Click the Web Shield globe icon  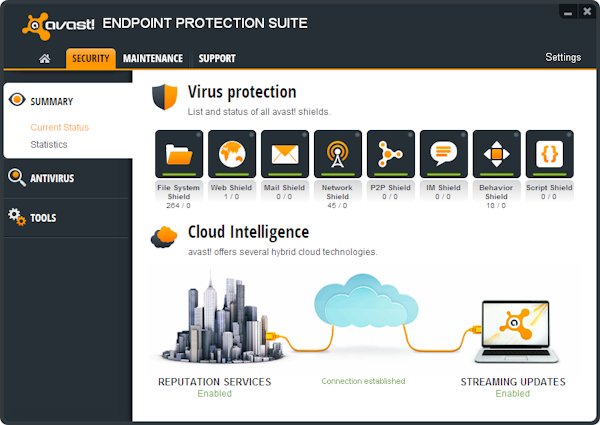point(232,154)
